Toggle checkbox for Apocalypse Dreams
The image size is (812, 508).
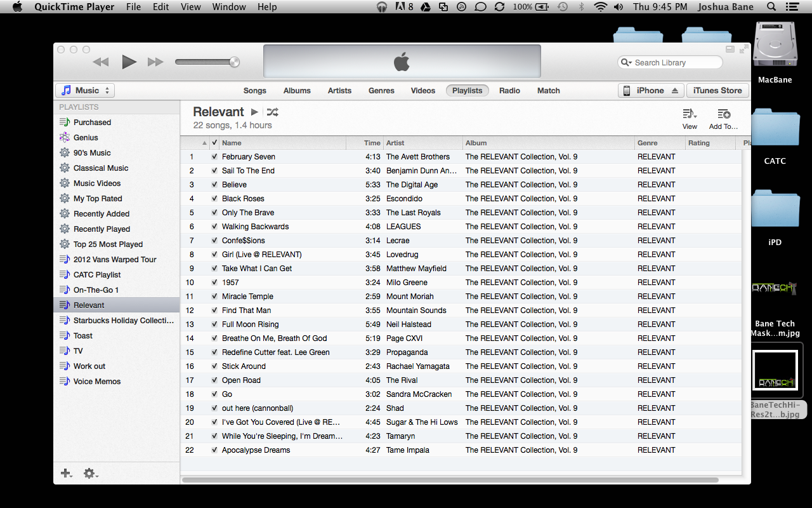coord(214,450)
